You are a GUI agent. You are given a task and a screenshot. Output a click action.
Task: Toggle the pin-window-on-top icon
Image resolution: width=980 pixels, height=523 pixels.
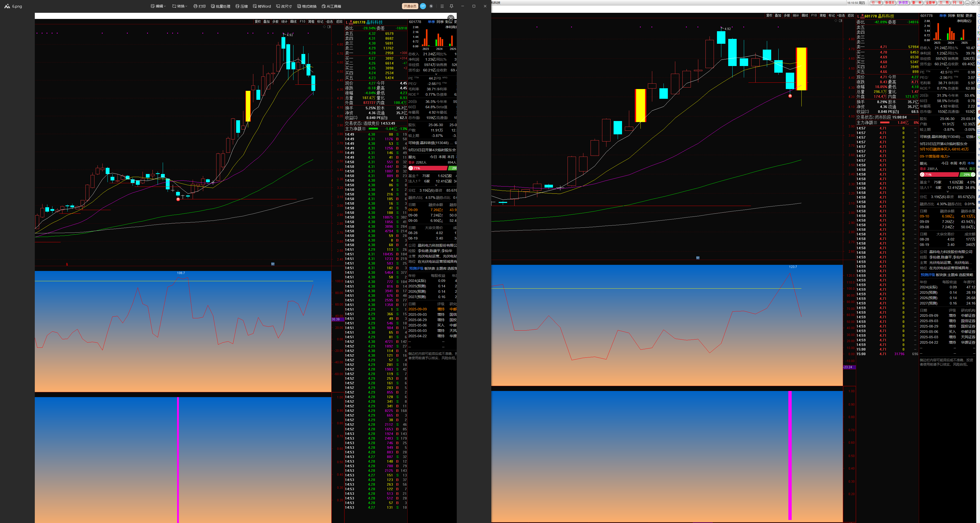[451, 6]
